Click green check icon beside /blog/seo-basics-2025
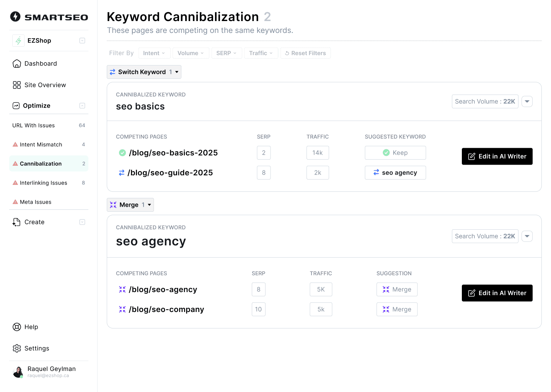 (122, 153)
